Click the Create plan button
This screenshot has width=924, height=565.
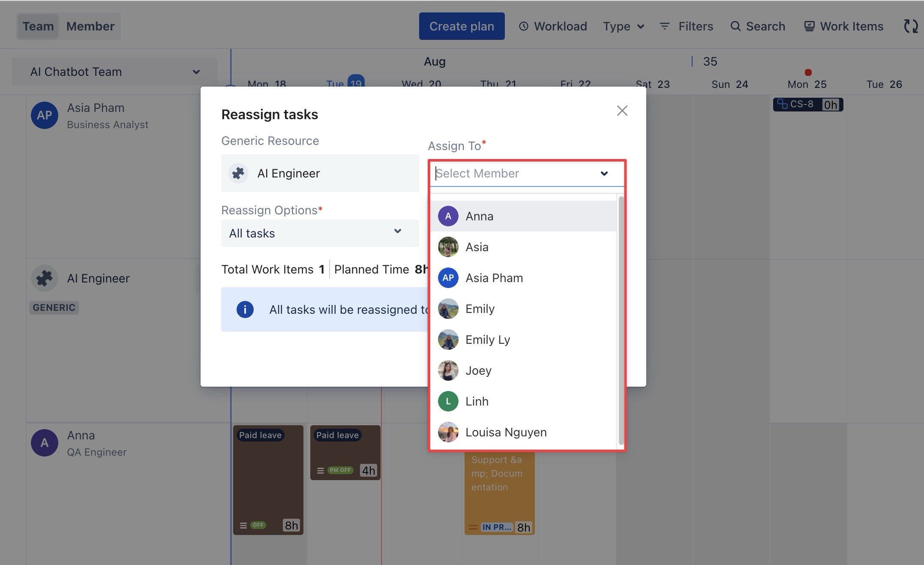[462, 26]
